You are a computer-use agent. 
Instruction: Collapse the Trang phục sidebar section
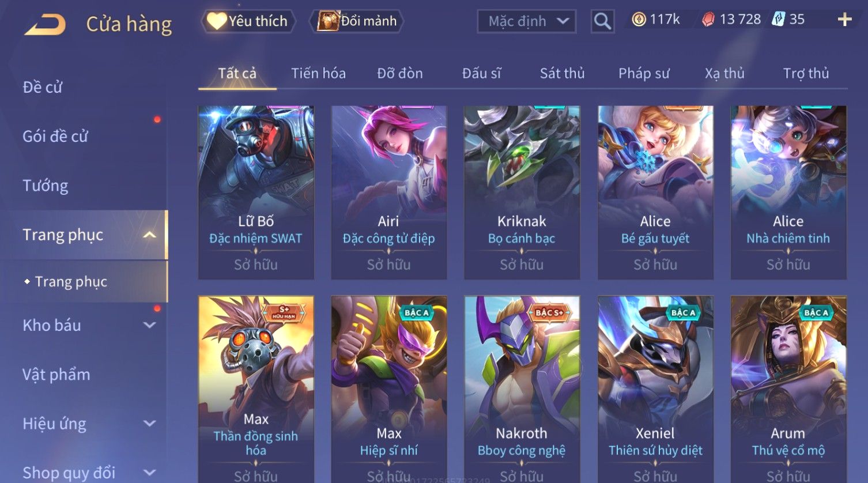tap(149, 235)
